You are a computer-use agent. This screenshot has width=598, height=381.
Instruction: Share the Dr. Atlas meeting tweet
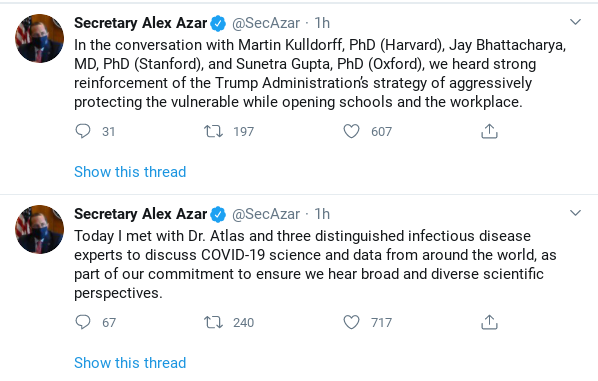pos(489,322)
